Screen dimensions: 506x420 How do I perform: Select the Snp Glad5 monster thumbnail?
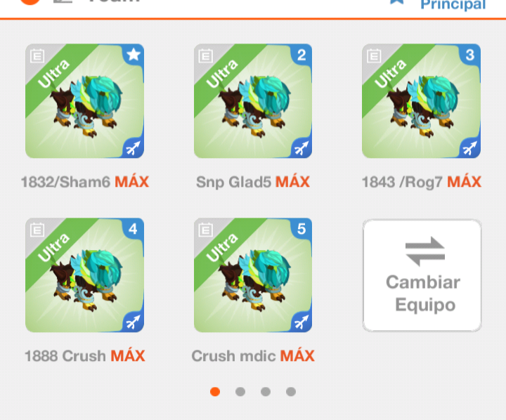click(x=253, y=101)
